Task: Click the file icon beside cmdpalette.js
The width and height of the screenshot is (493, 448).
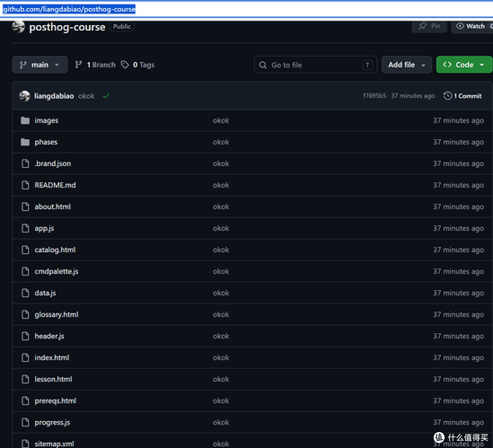Action: point(25,271)
